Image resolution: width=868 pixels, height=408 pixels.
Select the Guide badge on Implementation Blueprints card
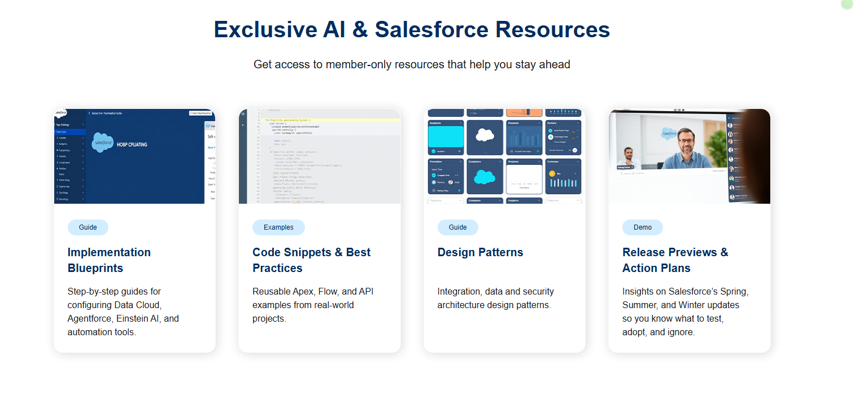(x=88, y=227)
